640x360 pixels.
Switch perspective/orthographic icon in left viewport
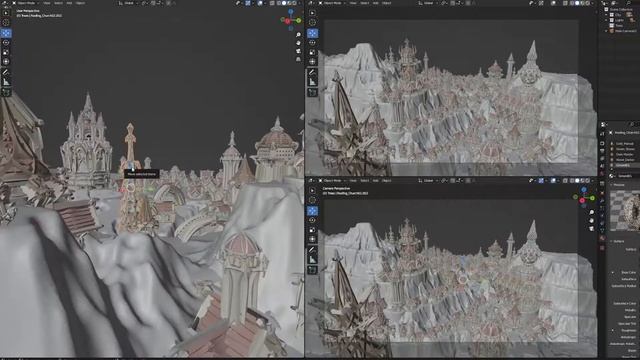click(x=298, y=59)
